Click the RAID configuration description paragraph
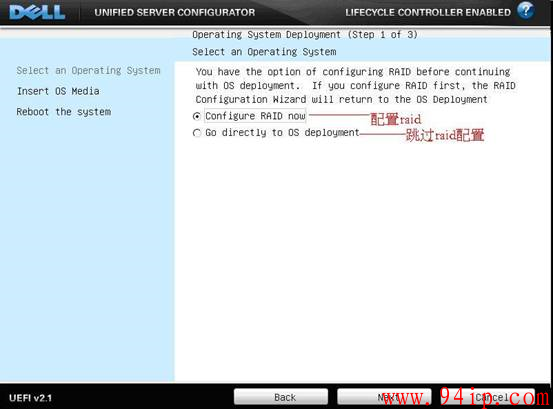Screen dimensions: 553x409 356,86
